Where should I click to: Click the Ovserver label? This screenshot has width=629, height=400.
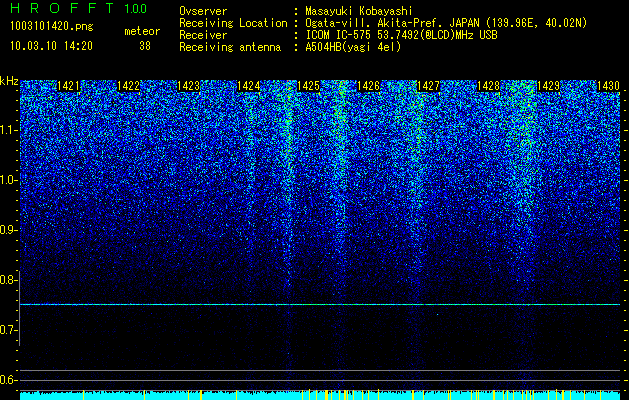pos(203,11)
